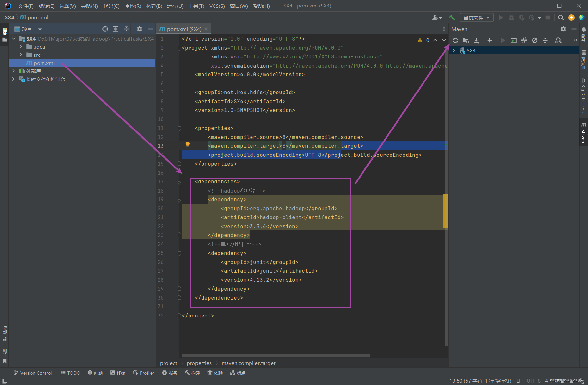Open Code With Me user dropdown
This screenshot has width=588, height=385.
pos(437,18)
